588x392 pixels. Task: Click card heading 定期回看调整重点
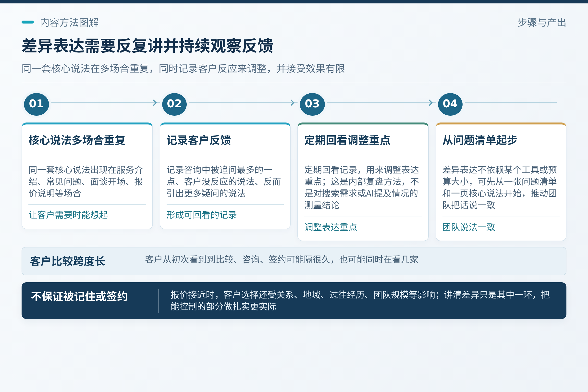(x=347, y=140)
